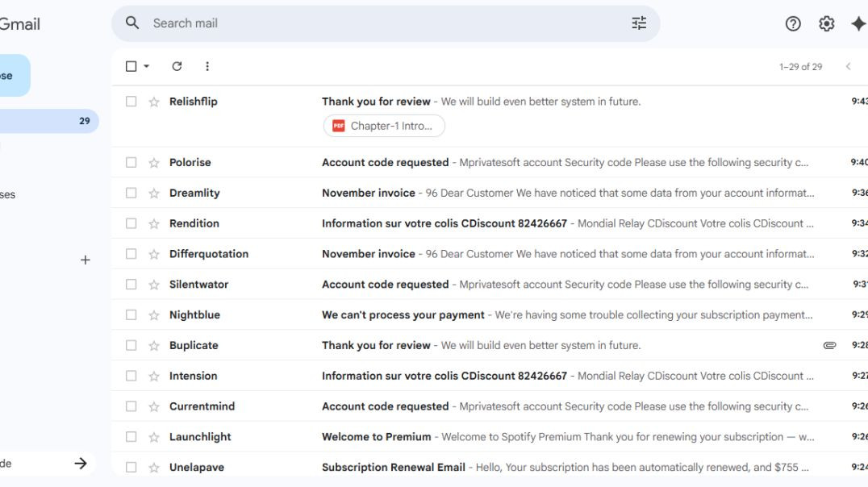Check the checkbox next to Polorise
This screenshot has width=868, height=487.
[131, 161]
